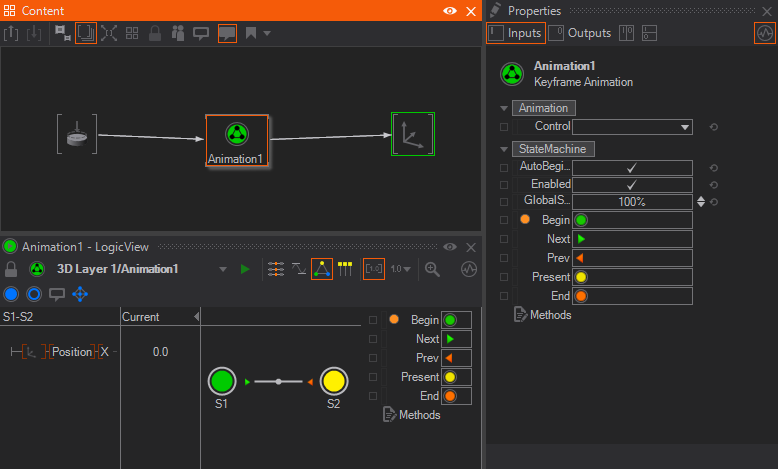Toggle the AutoBegin checkmark field
Image resolution: width=778 pixels, height=469 pixels.
coord(631,168)
